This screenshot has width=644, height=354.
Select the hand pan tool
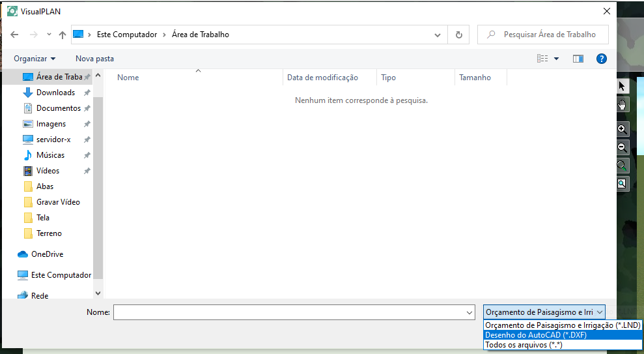click(623, 104)
